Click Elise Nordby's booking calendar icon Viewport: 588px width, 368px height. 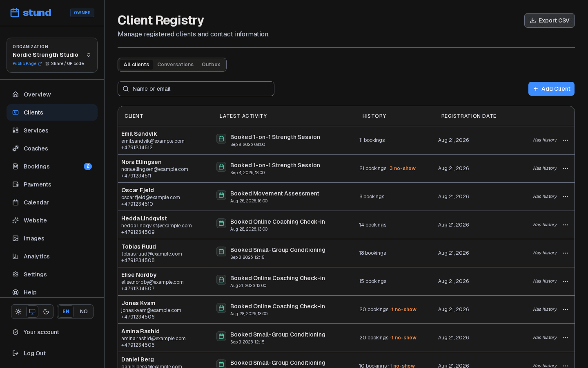coord(221,280)
